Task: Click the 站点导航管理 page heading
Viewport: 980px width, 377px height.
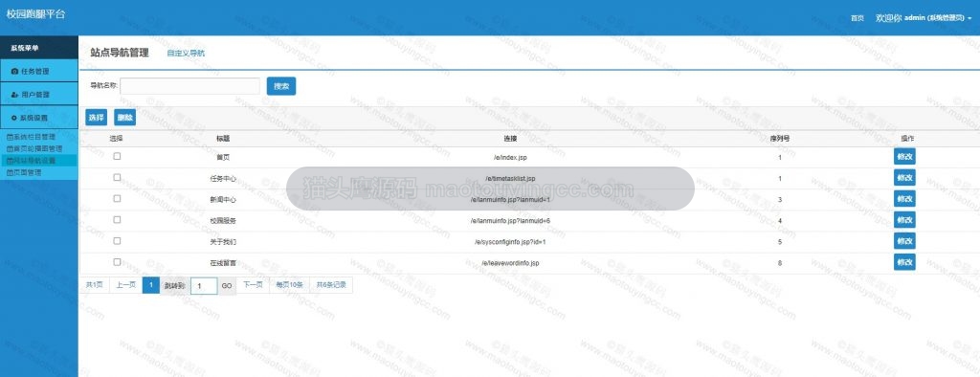Action: point(120,54)
